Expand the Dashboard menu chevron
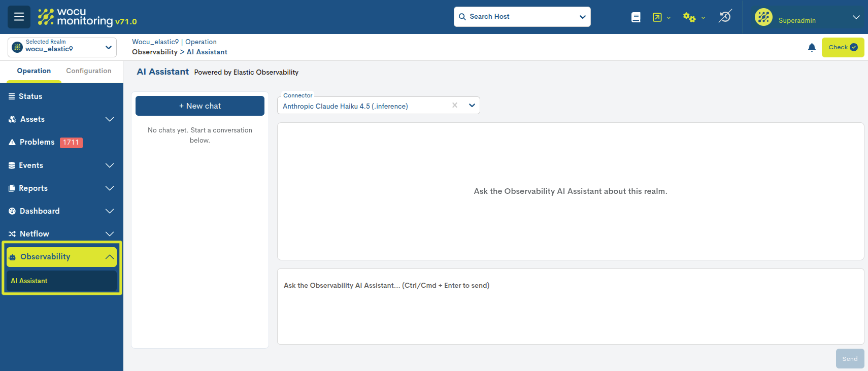 pos(110,211)
